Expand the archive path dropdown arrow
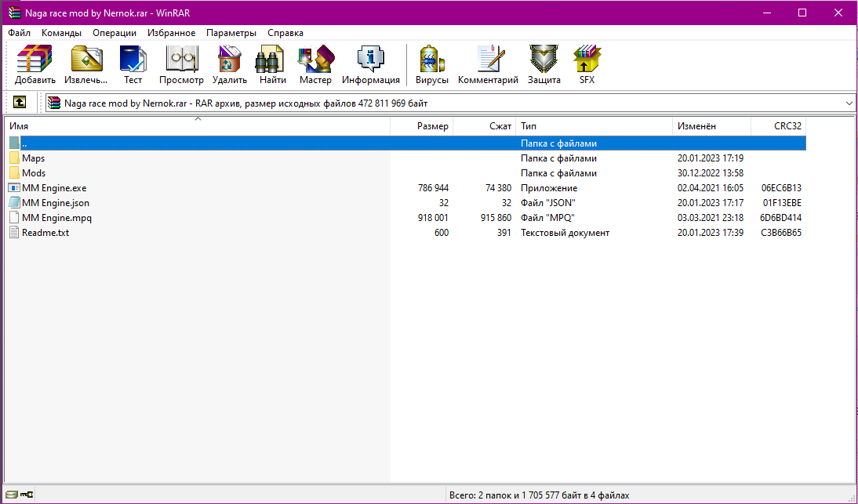 (849, 103)
